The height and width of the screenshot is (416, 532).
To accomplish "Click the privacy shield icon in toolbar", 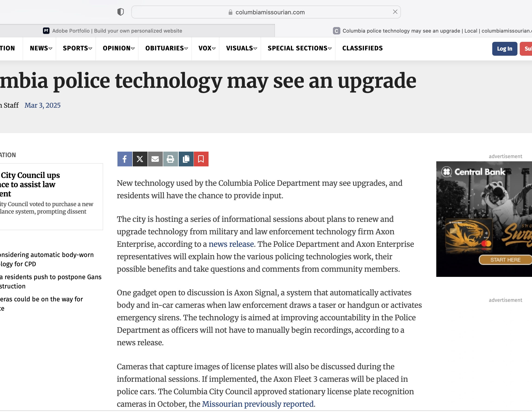I will coord(121,12).
